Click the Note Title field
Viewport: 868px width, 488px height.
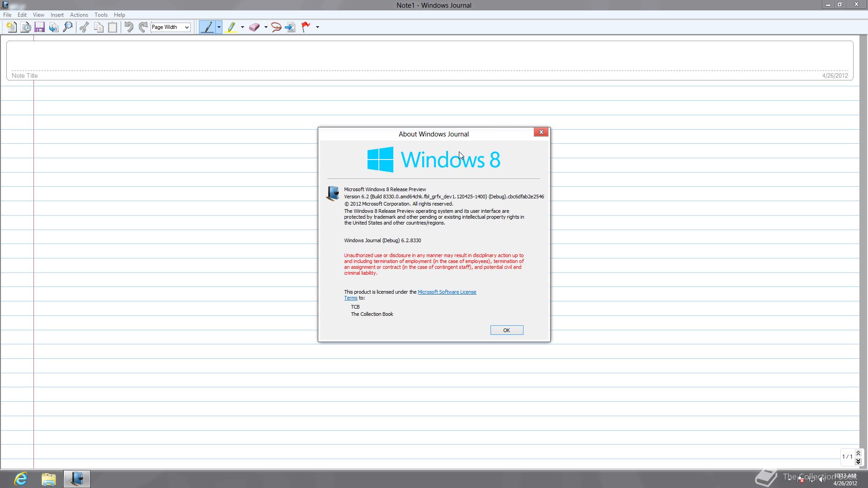[429, 60]
